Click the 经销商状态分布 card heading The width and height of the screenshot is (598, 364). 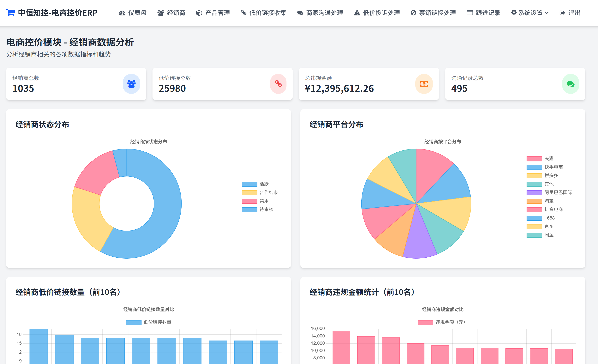pyautogui.click(x=42, y=124)
